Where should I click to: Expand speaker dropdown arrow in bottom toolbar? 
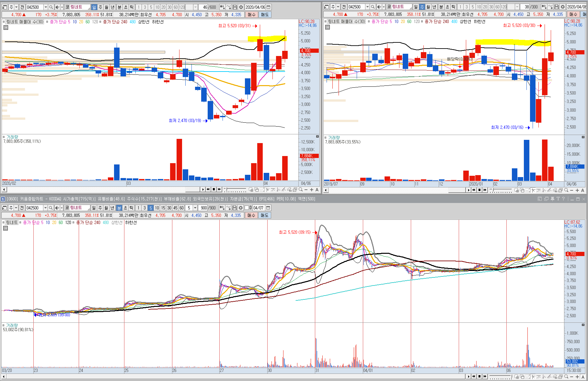(x=62, y=208)
